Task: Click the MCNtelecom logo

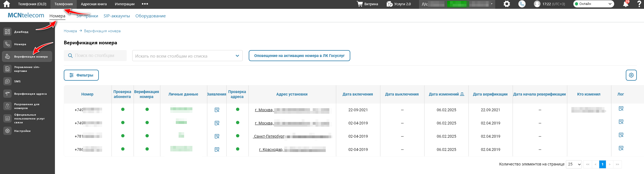Action: [26, 15]
